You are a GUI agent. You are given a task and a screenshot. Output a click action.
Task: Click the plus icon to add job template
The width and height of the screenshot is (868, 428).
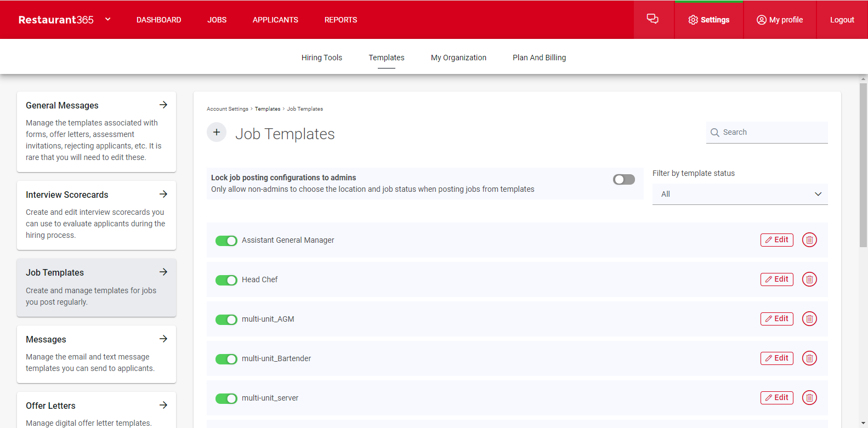pos(217,132)
